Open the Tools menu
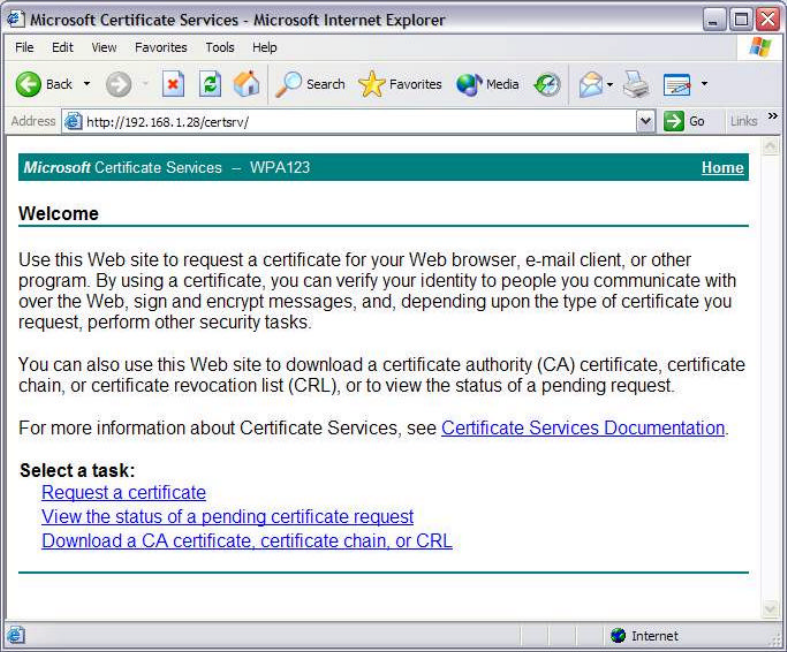787x652 pixels. [x=220, y=47]
